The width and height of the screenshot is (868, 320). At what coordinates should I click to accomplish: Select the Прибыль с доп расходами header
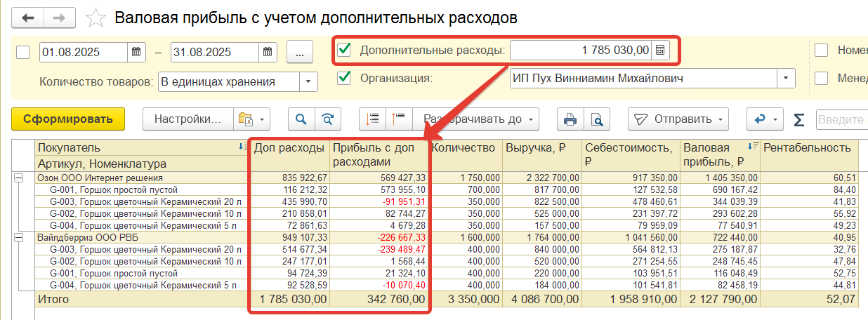379,155
